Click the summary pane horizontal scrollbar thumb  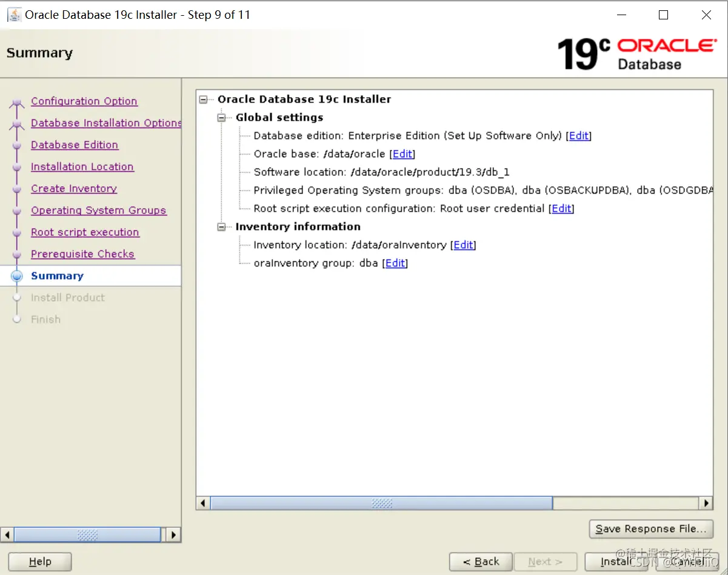click(x=381, y=503)
